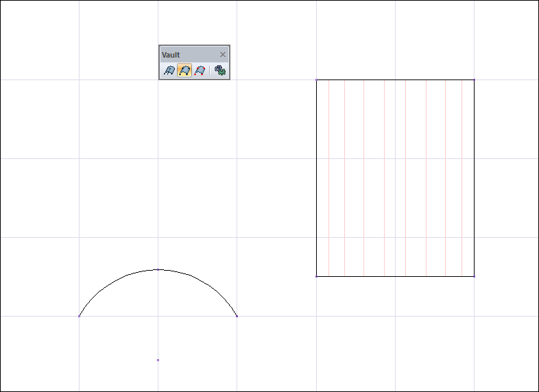Click the right edge of the vault rectangle
Image resolution: width=539 pixels, height=392 pixels.
tap(475, 178)
